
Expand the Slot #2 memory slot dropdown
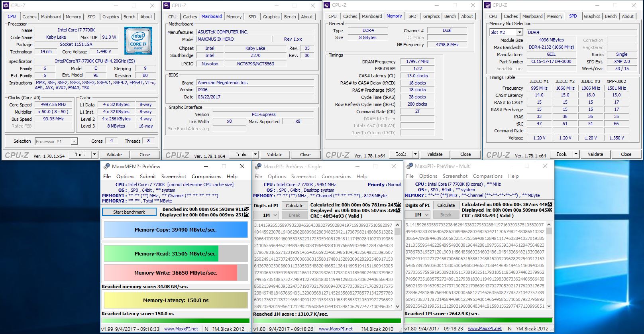(x=520, y=32)
